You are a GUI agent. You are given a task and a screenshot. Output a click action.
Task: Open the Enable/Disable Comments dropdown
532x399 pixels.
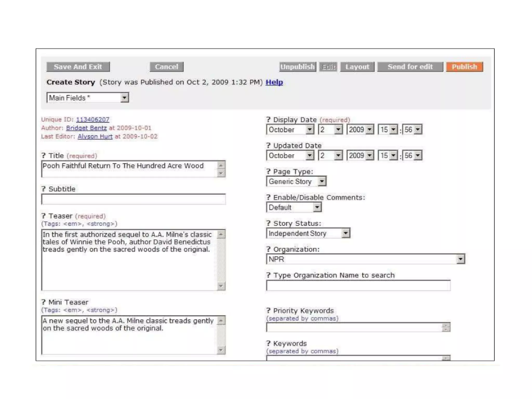[x=294, y=207]
